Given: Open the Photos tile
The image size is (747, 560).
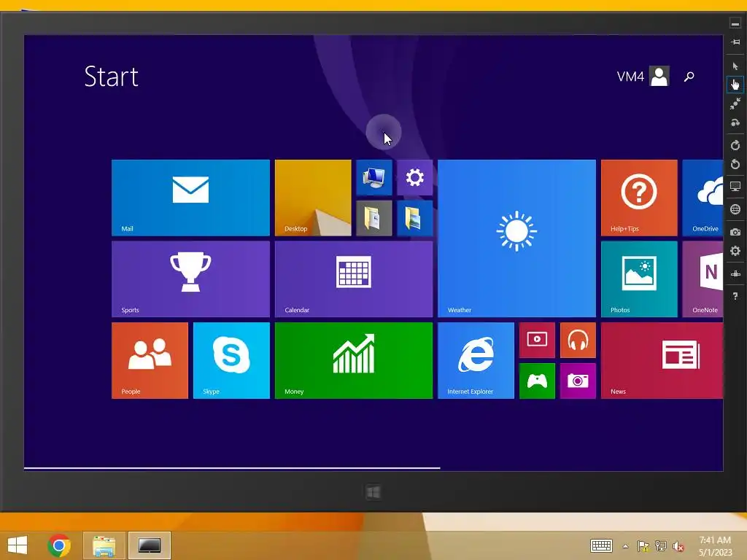Looking at the screenshot, I should 639,279.
